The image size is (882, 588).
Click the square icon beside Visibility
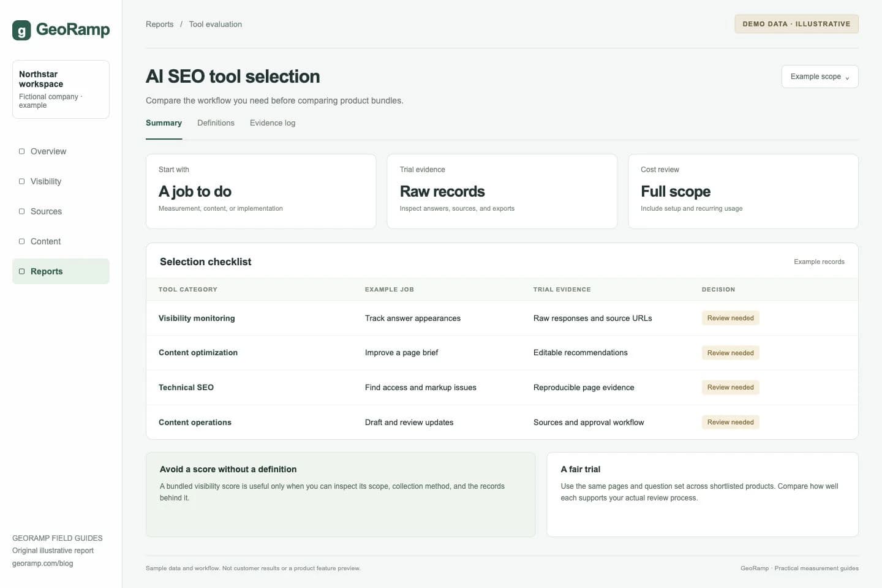pos(22,181)
